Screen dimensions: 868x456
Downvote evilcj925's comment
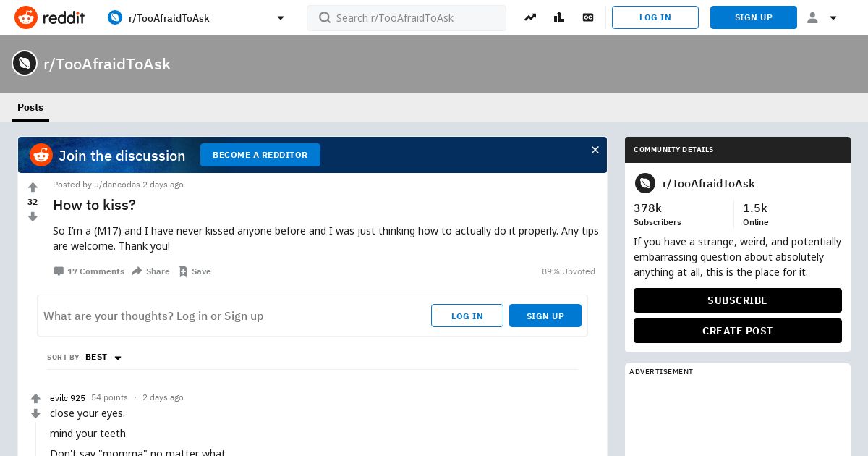(35, 414)
